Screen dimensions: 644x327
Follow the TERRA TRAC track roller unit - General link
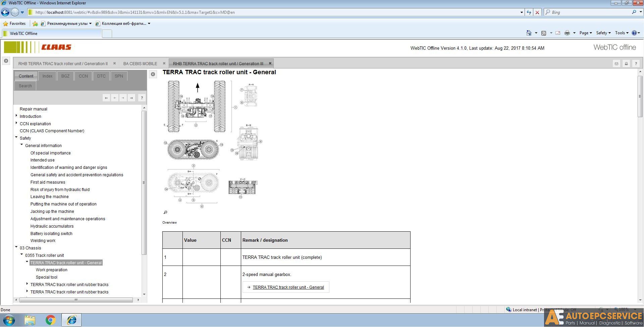point(288,287)
